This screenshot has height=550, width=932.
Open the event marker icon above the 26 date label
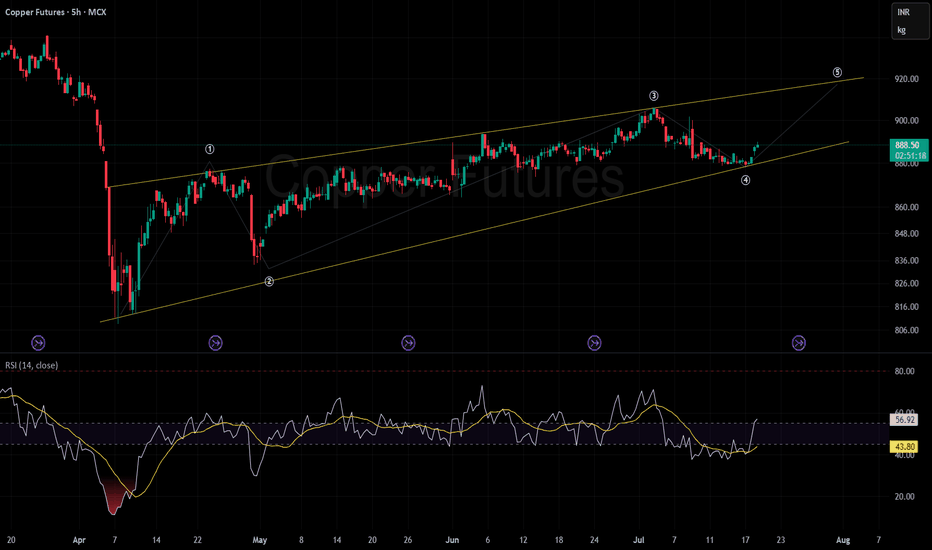(408, 342)
